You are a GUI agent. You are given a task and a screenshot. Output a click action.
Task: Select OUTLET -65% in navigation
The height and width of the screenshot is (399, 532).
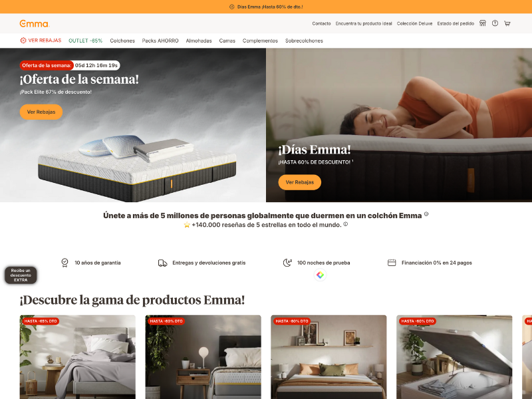coord(86,41)
